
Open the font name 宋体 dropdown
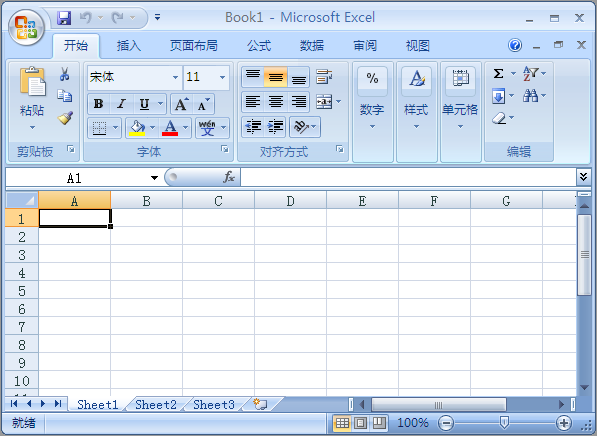click(x=175, y=77)
